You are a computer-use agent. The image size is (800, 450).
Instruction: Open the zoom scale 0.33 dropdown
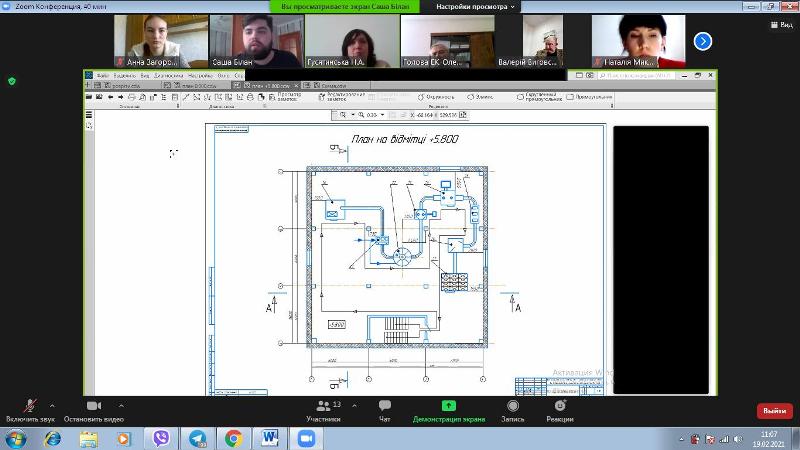pyautogui.click(x=382, y=115)
